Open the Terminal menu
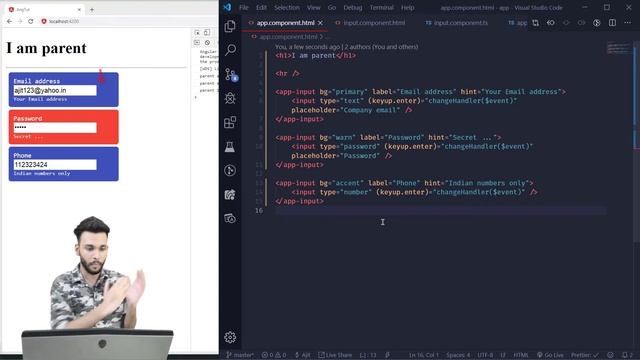The width and height of the screenshot is (640, 360). (382, 7)
